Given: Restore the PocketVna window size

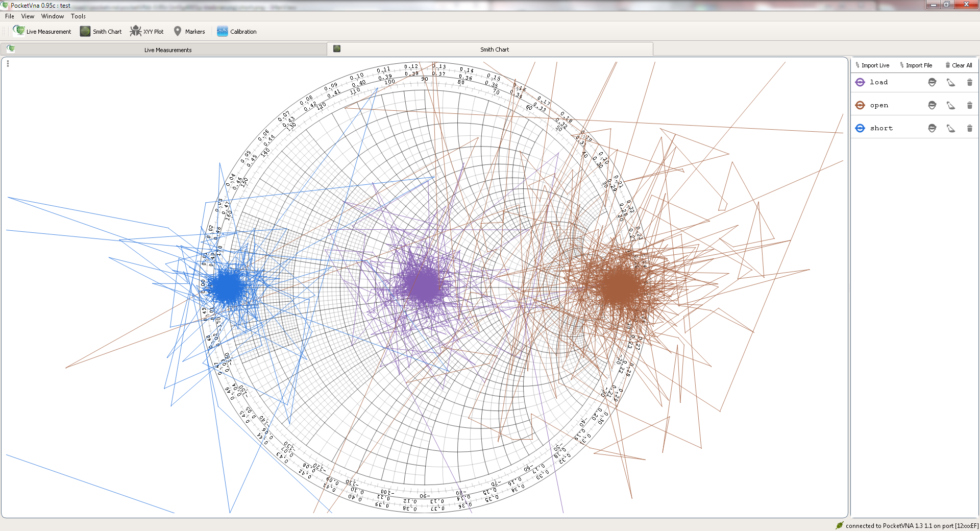Looking at the screenshot, I should point(946,5).
